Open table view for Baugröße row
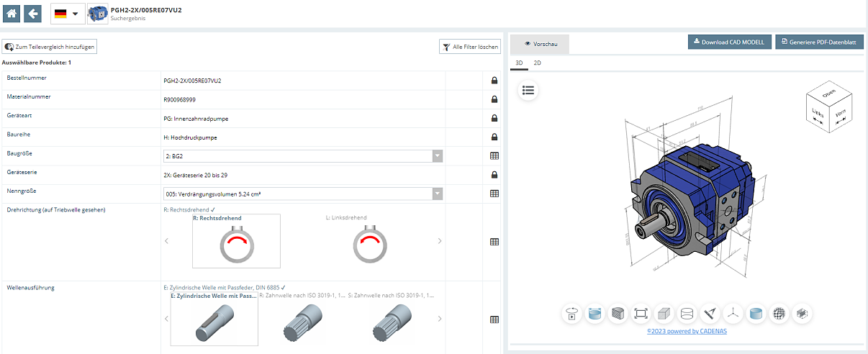 coord(494,155)
